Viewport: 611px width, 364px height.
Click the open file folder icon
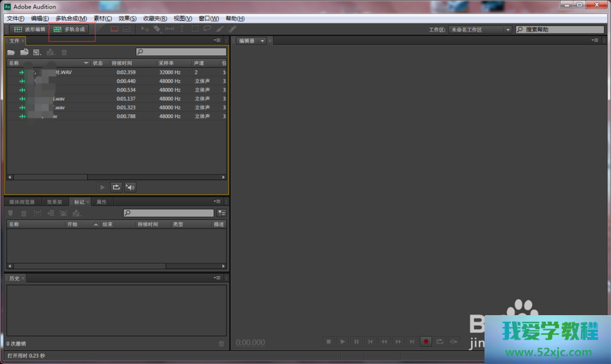coord(11,53)
